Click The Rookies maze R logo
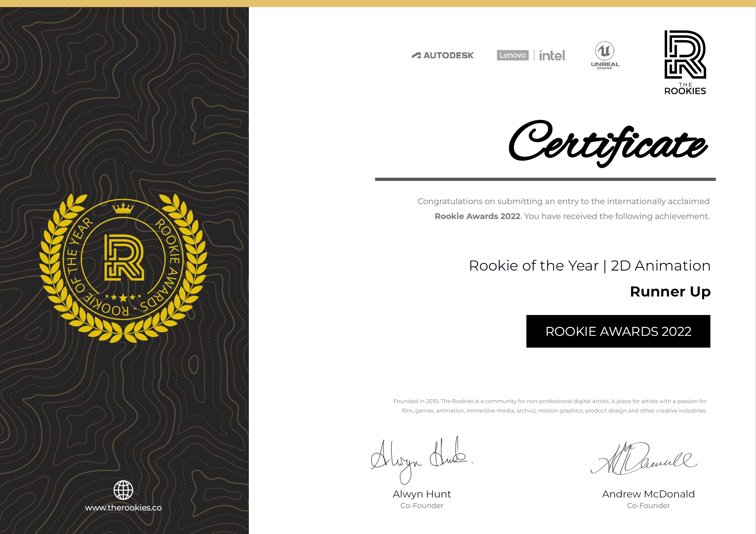Viewport: 756px width, 534px height. pyautogui.click(x=685, y=54)
